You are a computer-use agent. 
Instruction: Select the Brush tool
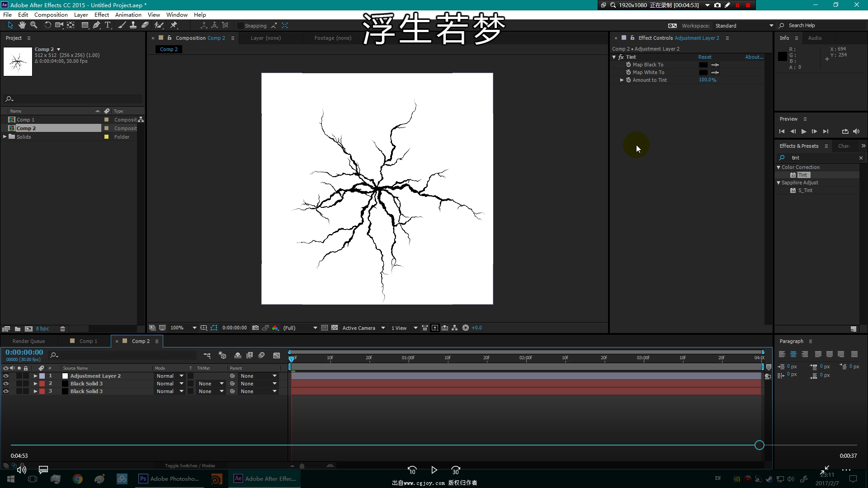[122, 25]
